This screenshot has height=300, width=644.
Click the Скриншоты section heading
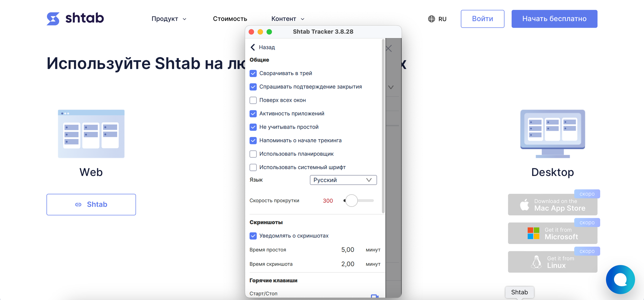pyautogui.click(x=266, y=222)
